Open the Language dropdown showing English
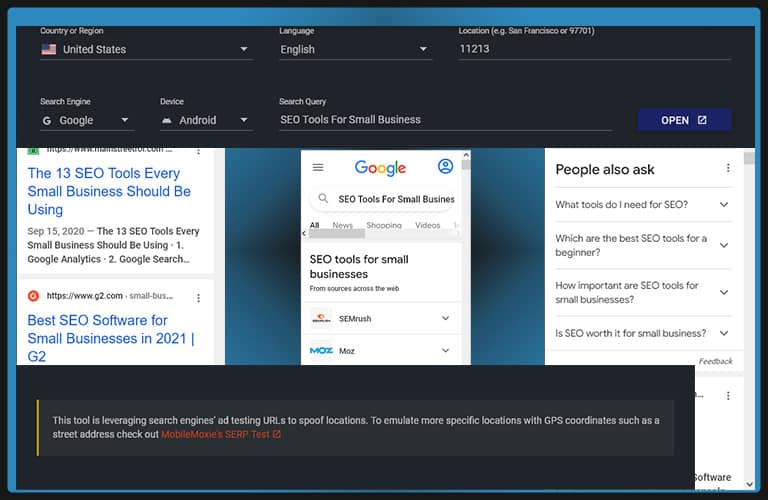The image size is (768, 500). (x=355, y=49)
